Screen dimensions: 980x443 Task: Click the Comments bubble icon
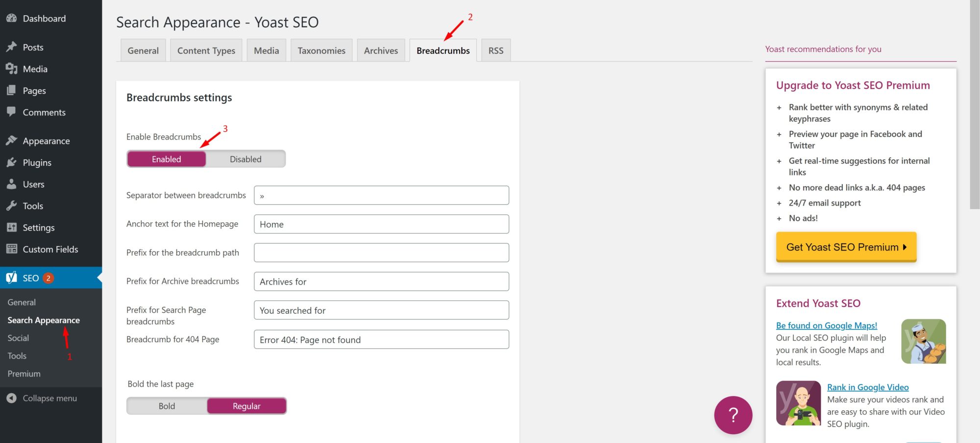point(12,112)
